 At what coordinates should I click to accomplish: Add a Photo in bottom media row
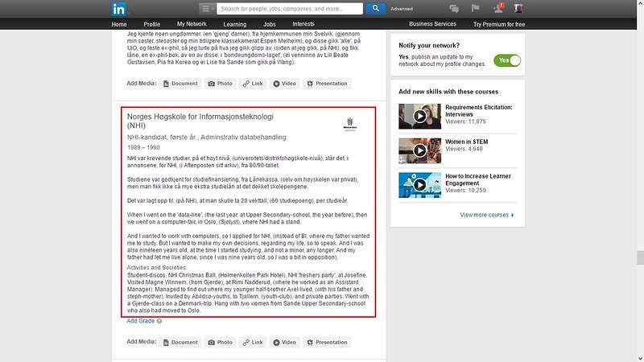(x=221, y=343)
